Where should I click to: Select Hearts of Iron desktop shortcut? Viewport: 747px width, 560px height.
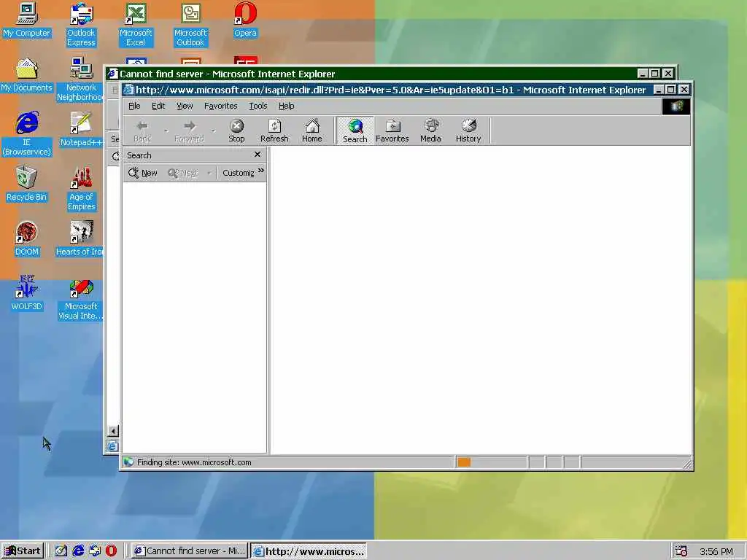point(80,239)
